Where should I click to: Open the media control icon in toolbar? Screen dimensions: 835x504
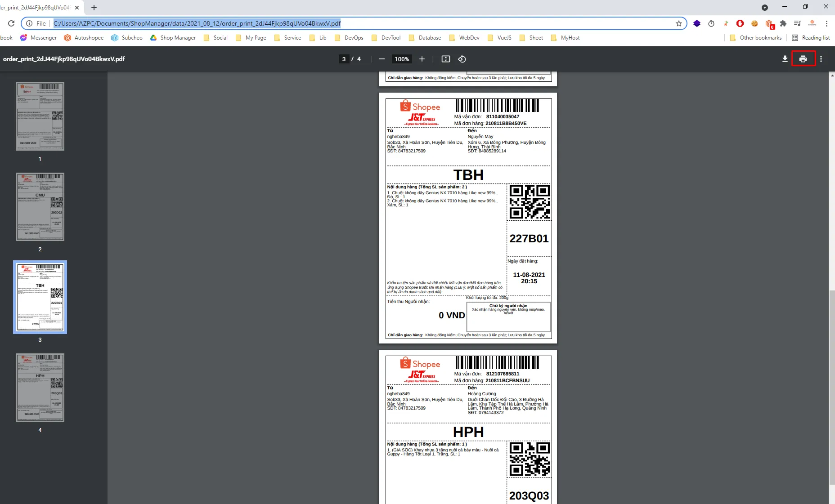(x=798, y=23)
